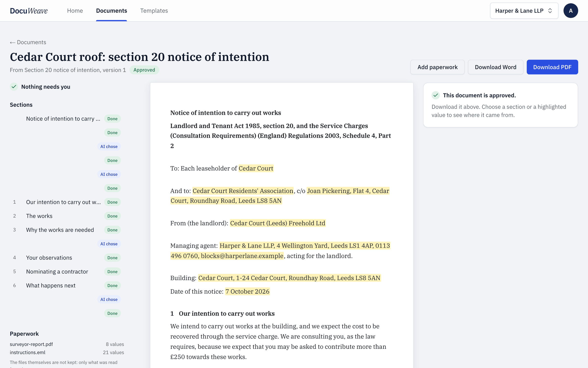Image resolution: width=588 pixels, height=368 pixels.
Task: Click the Paperwork heading
Action: (x=24, y=334)
